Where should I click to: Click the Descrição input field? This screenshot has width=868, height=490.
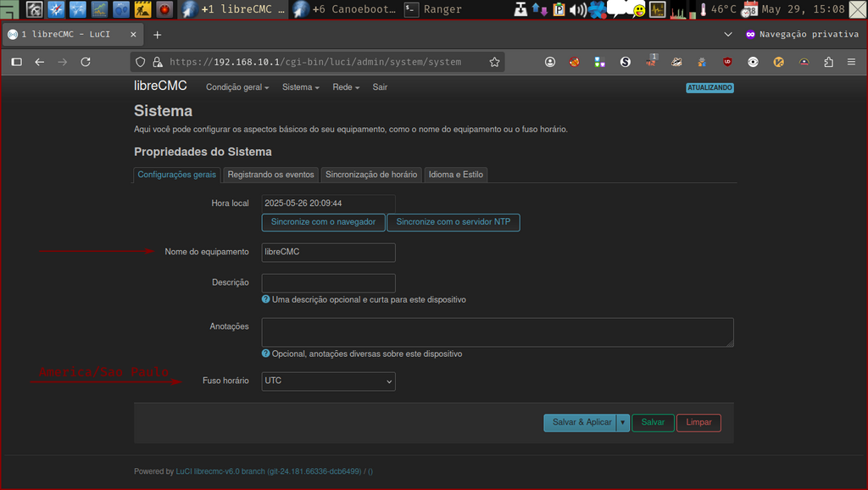click(328, 282)
